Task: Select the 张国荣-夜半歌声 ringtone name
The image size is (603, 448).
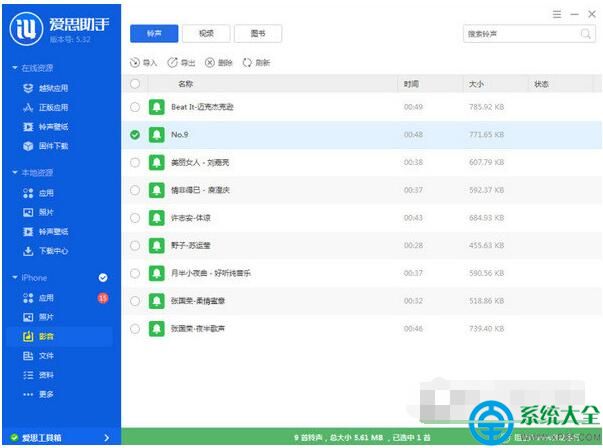Action: coord(198,328)
